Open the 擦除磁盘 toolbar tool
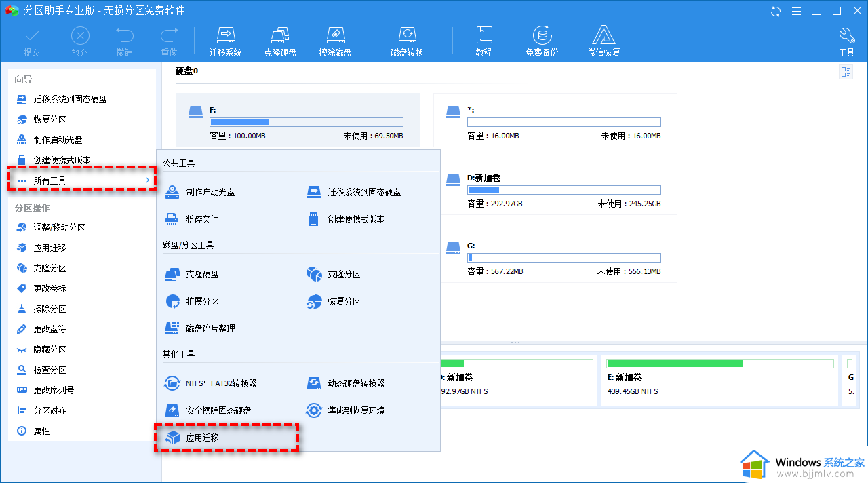The image size is (868, 483). pos(336,42)
